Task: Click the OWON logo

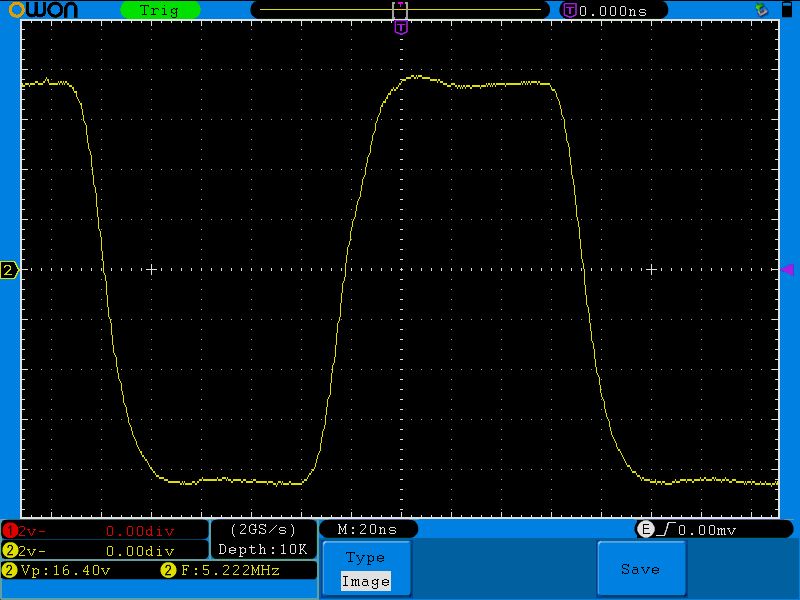Action: point(43,10)
